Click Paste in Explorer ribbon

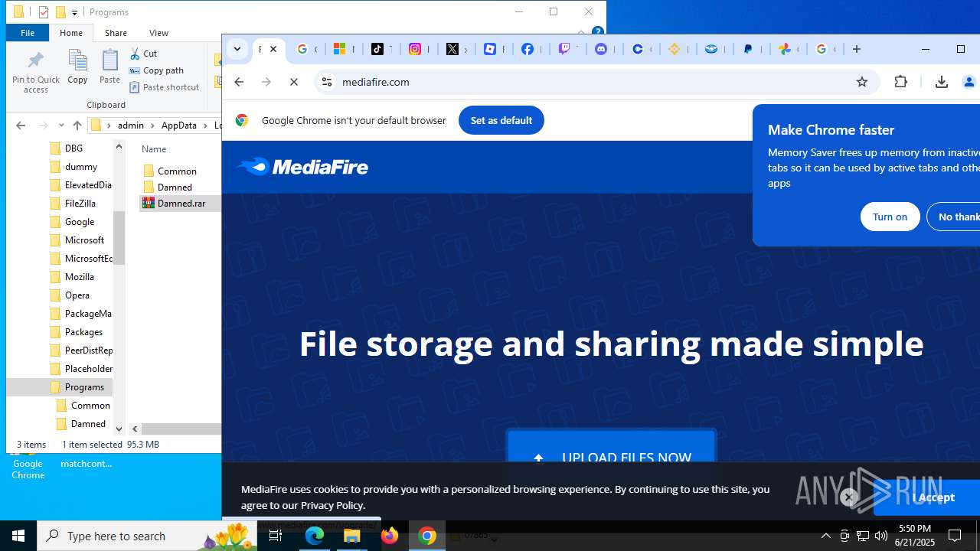click(x=109, y=67)
